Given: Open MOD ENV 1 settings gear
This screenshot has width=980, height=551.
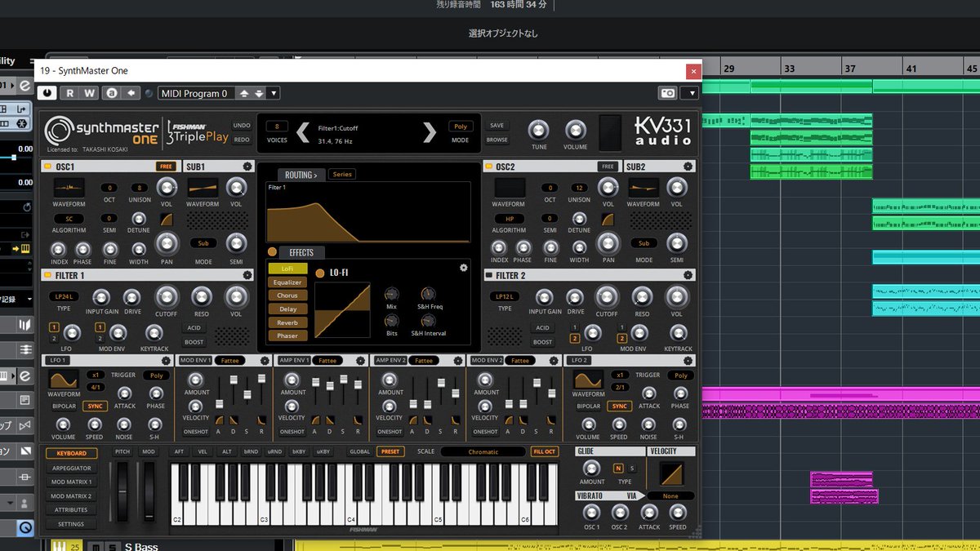Looking at the screenshot, I should (265, 360).
